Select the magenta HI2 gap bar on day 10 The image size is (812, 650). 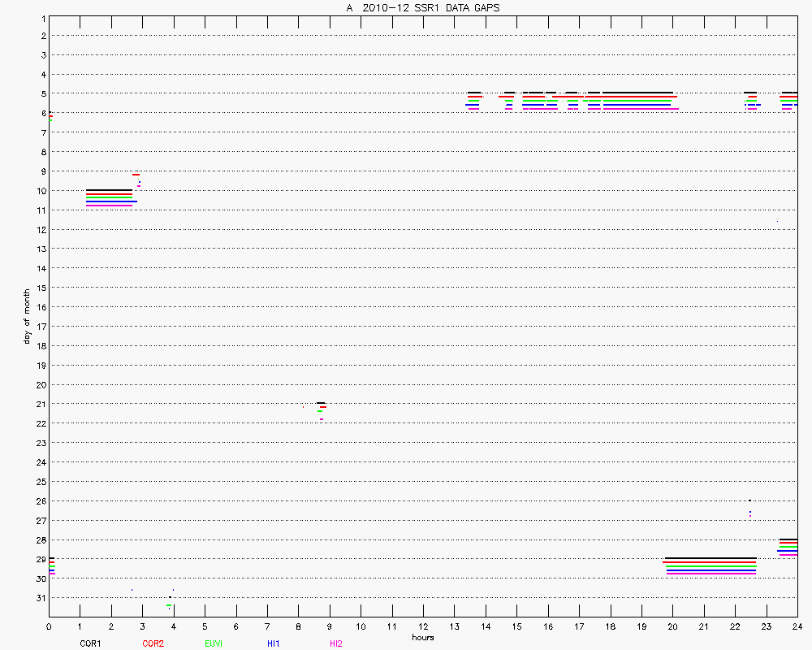pos(109,206)
